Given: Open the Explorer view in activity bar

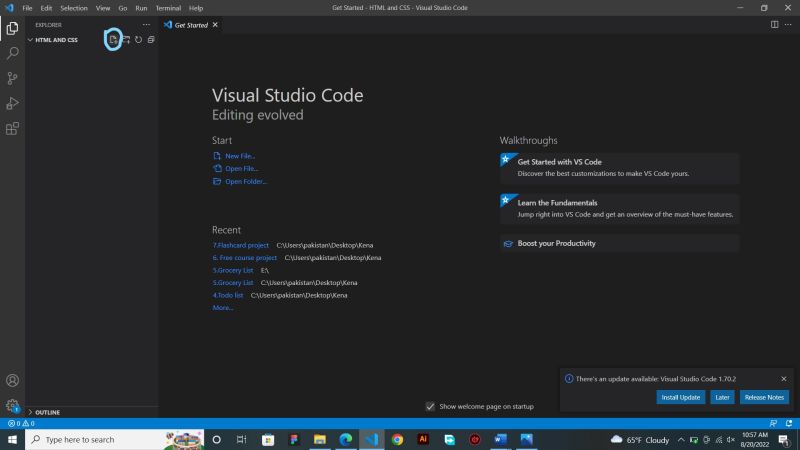Looking at the screenshot, I should click(x=12, y=28).
